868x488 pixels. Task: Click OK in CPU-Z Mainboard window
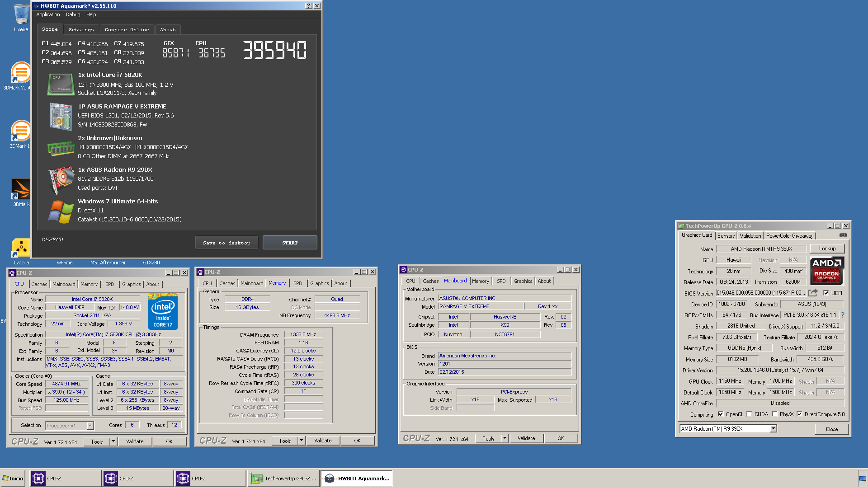click(561, 438)
